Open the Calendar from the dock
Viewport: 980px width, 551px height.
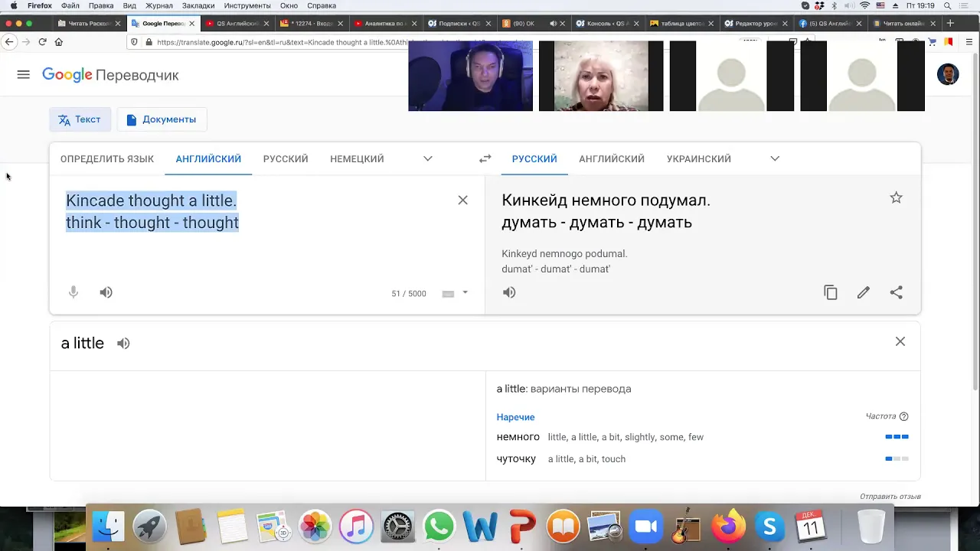pyautogui.click(x=810, y=527)
